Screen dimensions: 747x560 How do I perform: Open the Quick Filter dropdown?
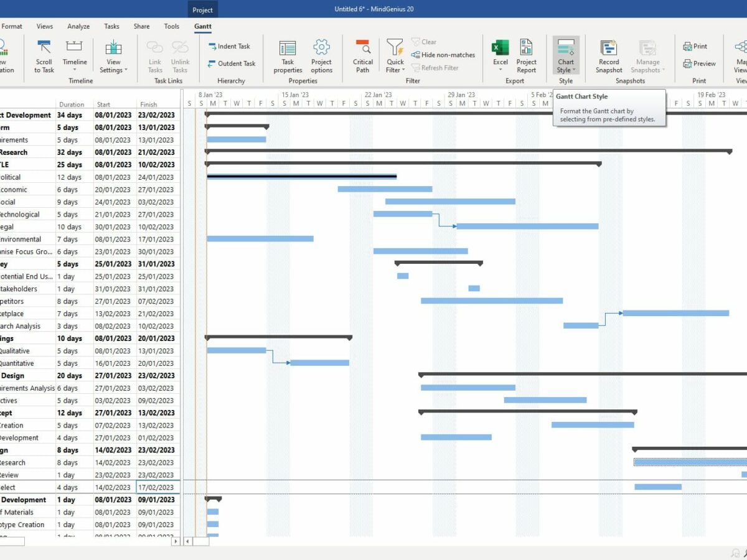click(395, 70)
